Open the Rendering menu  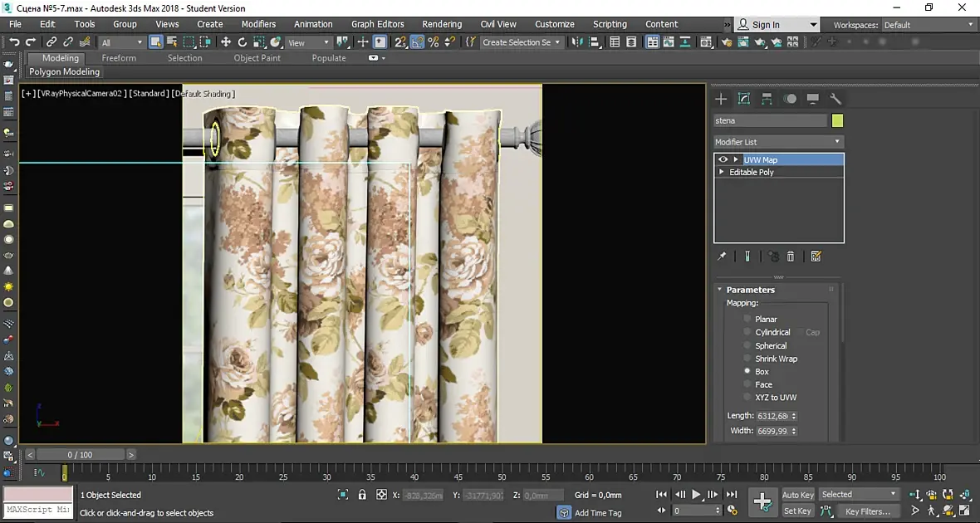pos(442,24)
